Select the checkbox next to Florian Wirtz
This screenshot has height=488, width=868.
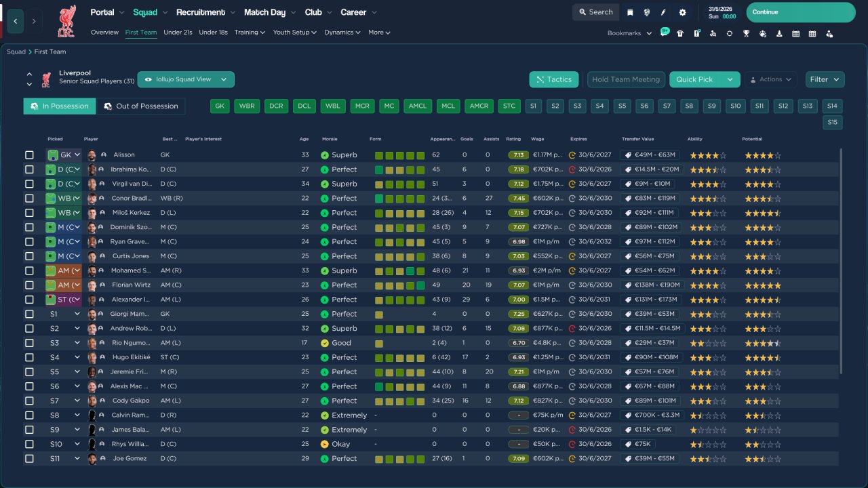[29, 285]
